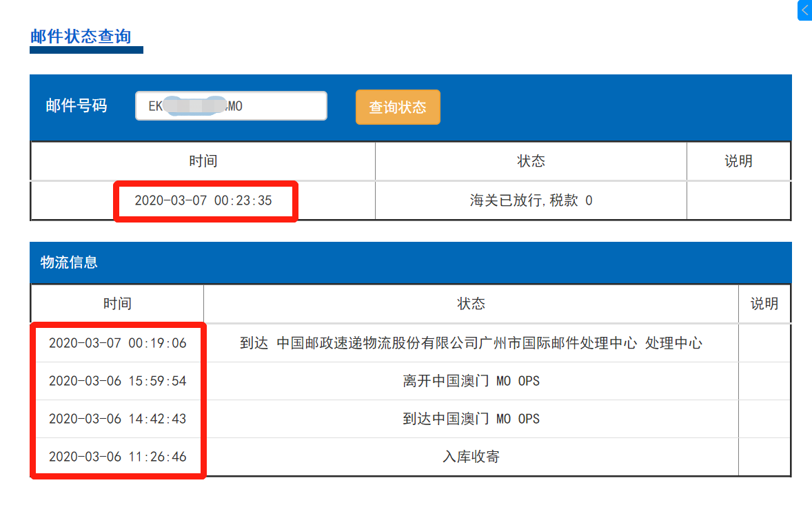Image resolution: width=812 pixels, height=527 pixels.
Task: Open the 邮件状态查询 page heading link
Action: tap(80, 37)
